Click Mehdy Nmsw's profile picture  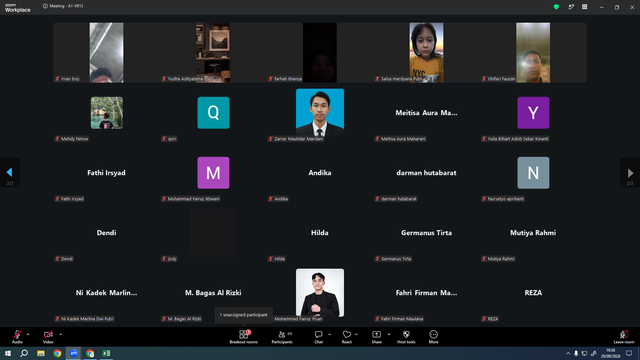pos(107,113)
